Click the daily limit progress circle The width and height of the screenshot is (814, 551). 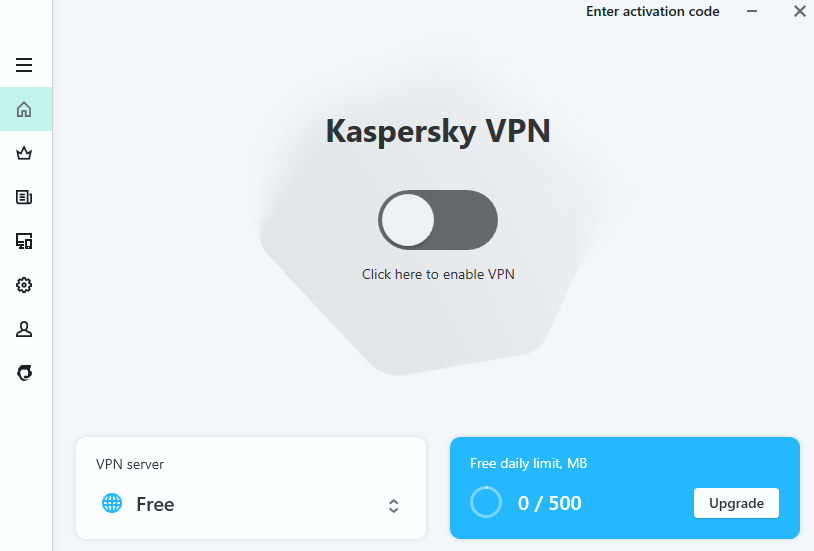(486, 502)
